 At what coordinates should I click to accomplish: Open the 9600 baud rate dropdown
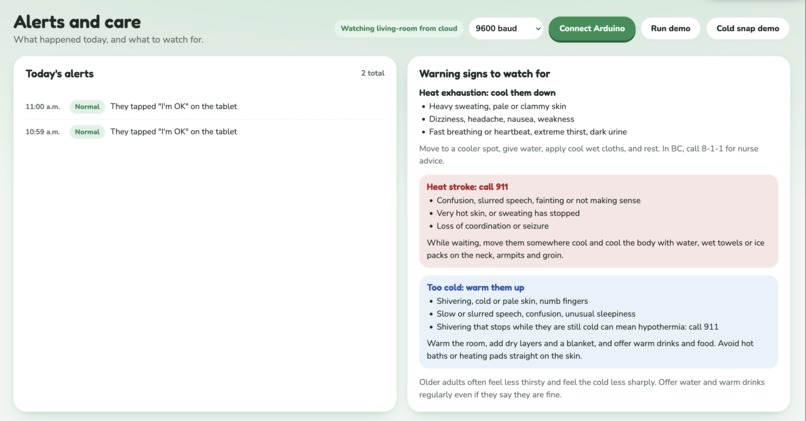click(506, 29)
